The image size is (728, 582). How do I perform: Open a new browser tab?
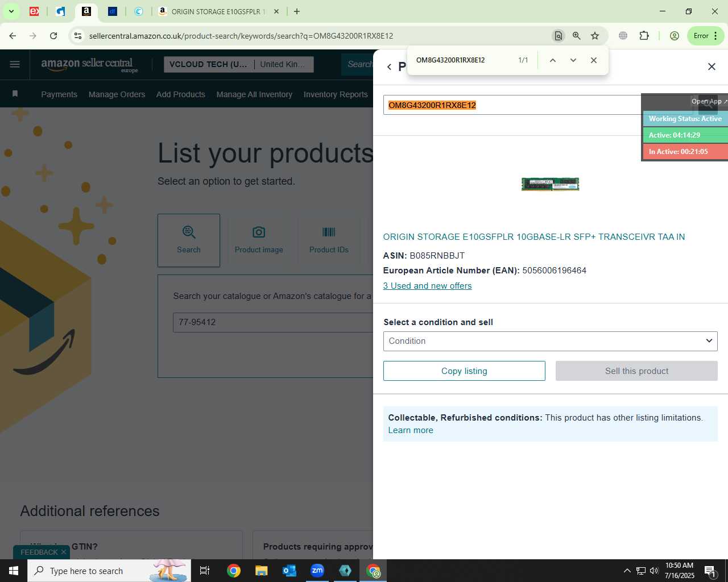[297, 11]
